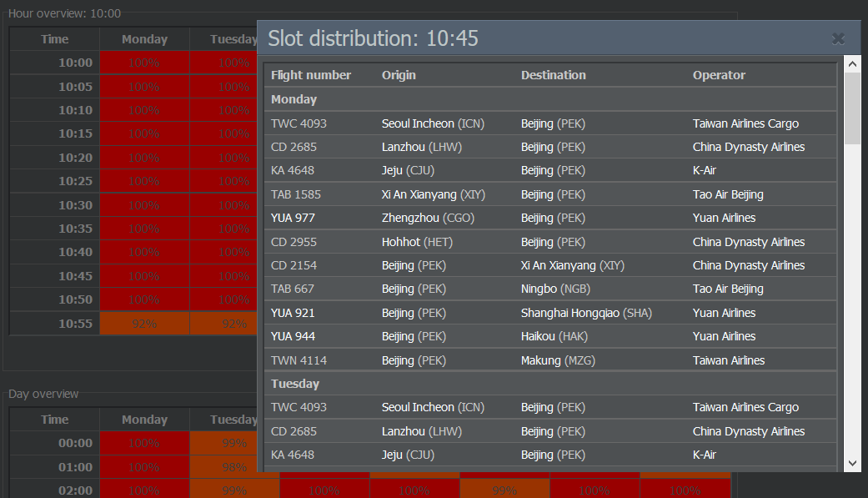Click Yuan Airlines operator for YUA 944
The height and width of the screenshot is (498, 868).
pos(724,336)
